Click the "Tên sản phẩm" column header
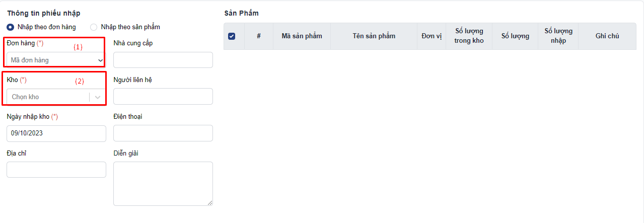Image resolution: width=644 pixels, height=223 pixels. point(374,36)
